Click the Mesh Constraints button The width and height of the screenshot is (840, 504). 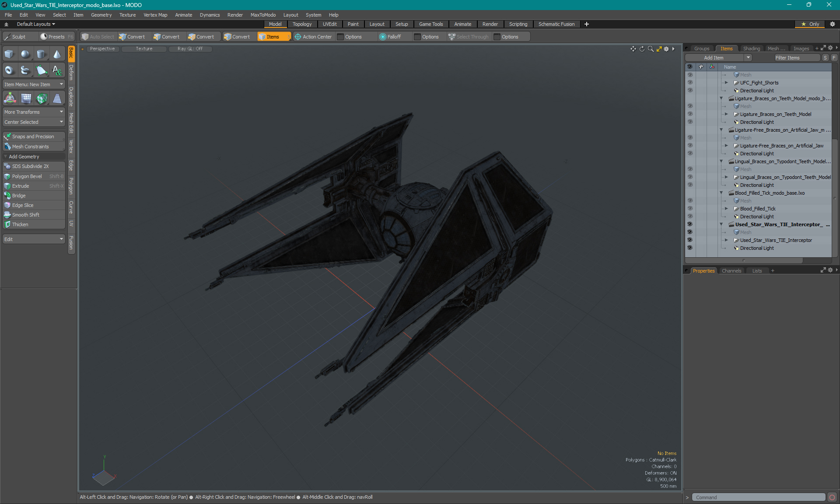pyautogui.click(x=34, y=147)
